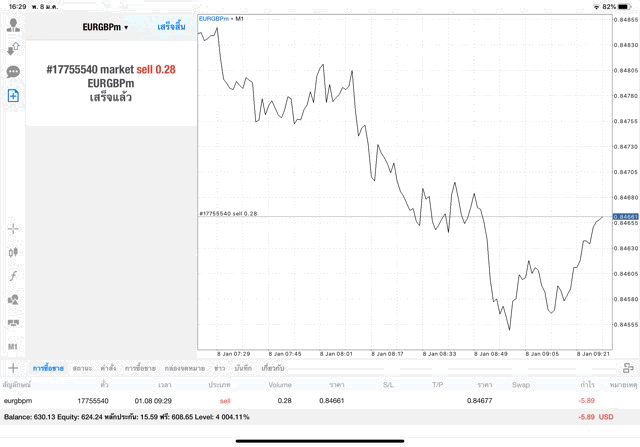
Task: Tap the shapes objects icon in sidebar
Action: (x=14, y=299)
